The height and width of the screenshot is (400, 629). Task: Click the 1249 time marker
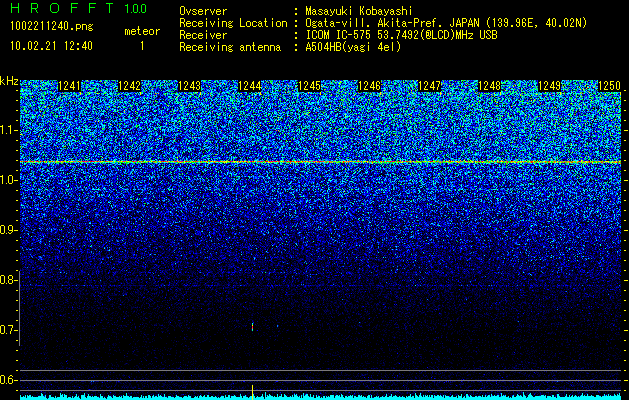549,86
